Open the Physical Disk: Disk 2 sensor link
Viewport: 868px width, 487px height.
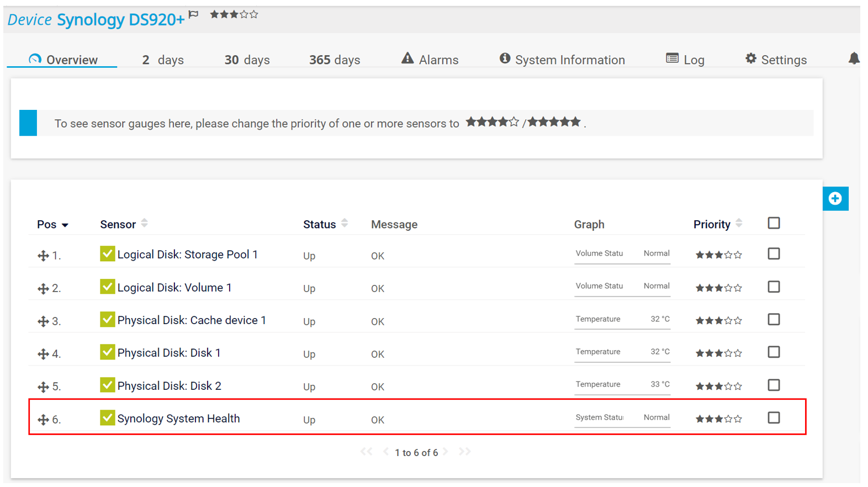point(169,386)
